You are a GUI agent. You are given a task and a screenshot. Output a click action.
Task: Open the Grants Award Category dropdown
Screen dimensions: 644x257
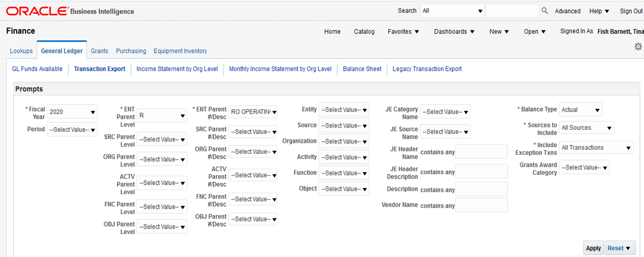[584, 167]
